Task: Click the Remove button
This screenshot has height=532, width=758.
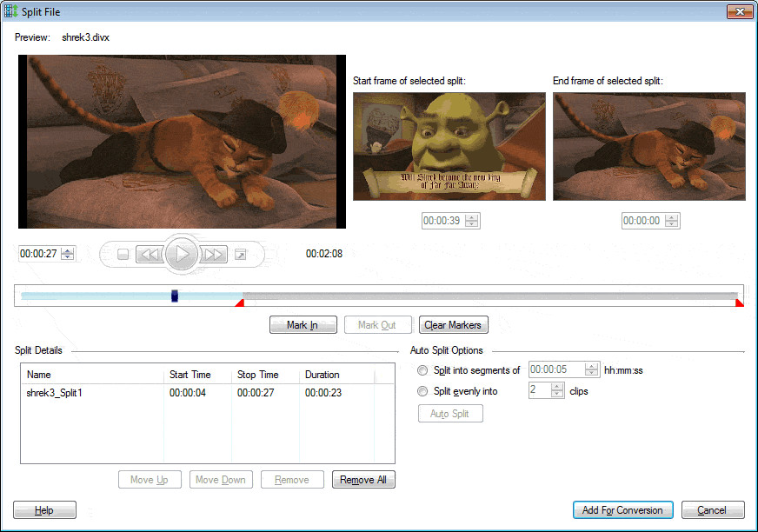Action: (x=292, y=480)
